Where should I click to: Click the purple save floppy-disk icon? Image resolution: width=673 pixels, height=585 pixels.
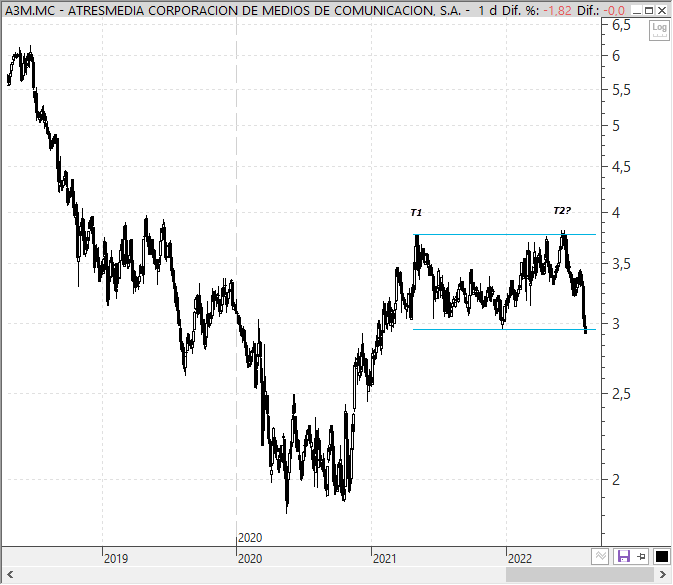[x=623, y=557]
